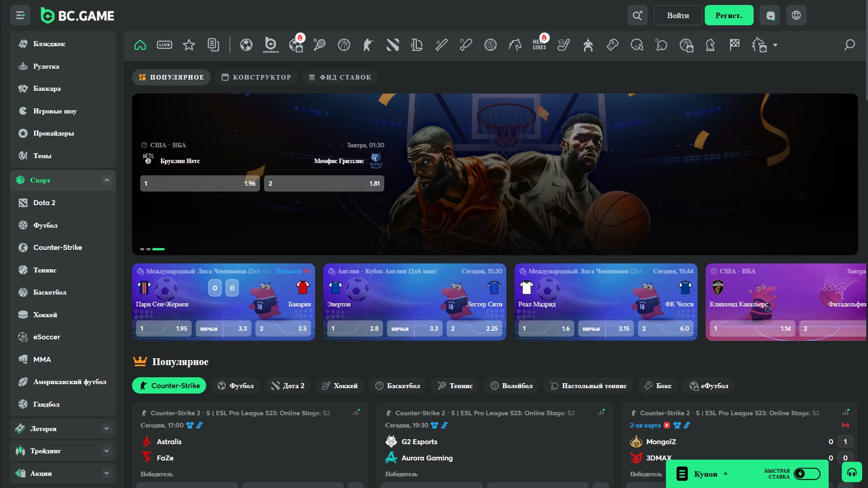
Task: Select the baseball bat icon
Action: click(x=442, y=45)
